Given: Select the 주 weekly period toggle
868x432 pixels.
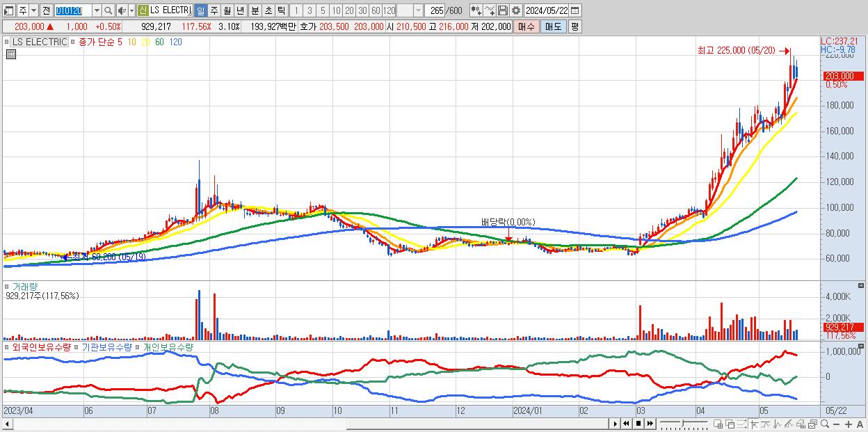Looking at the screenshot, I should pyautogui.click(x=214, y=10).
